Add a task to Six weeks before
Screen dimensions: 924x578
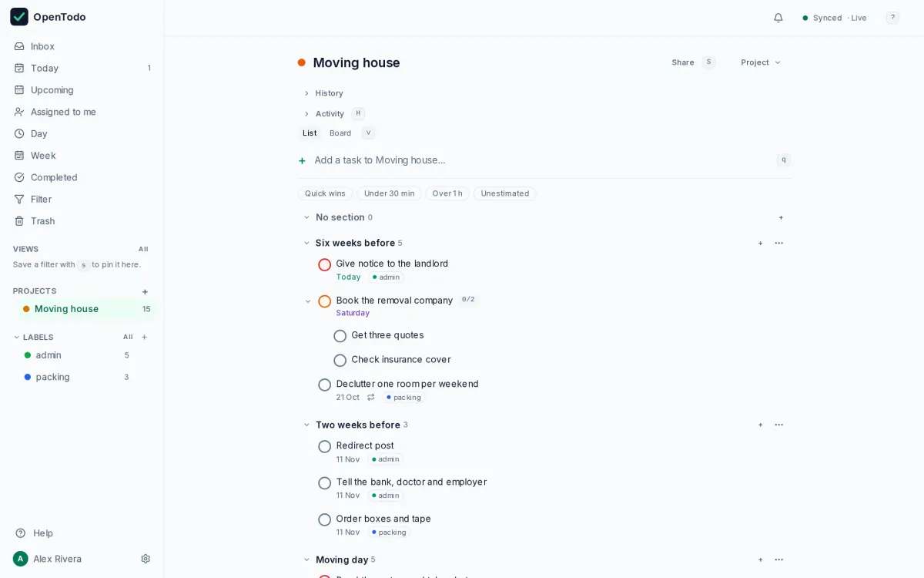pos(760,243)
